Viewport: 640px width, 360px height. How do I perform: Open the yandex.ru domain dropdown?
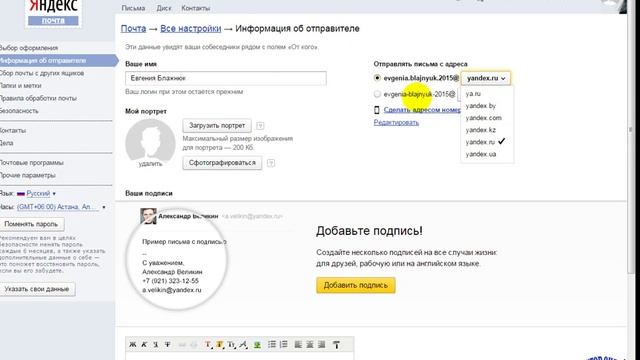click(485, 78)
